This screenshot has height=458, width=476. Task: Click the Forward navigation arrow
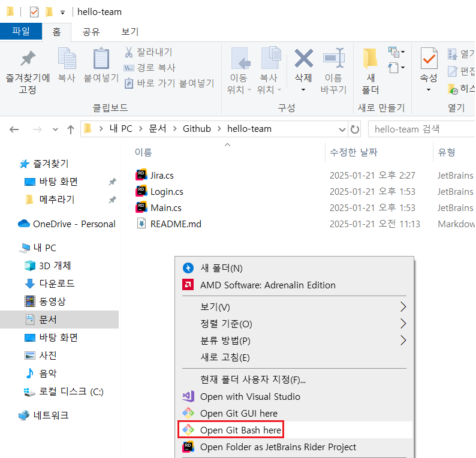coord(37,129)
